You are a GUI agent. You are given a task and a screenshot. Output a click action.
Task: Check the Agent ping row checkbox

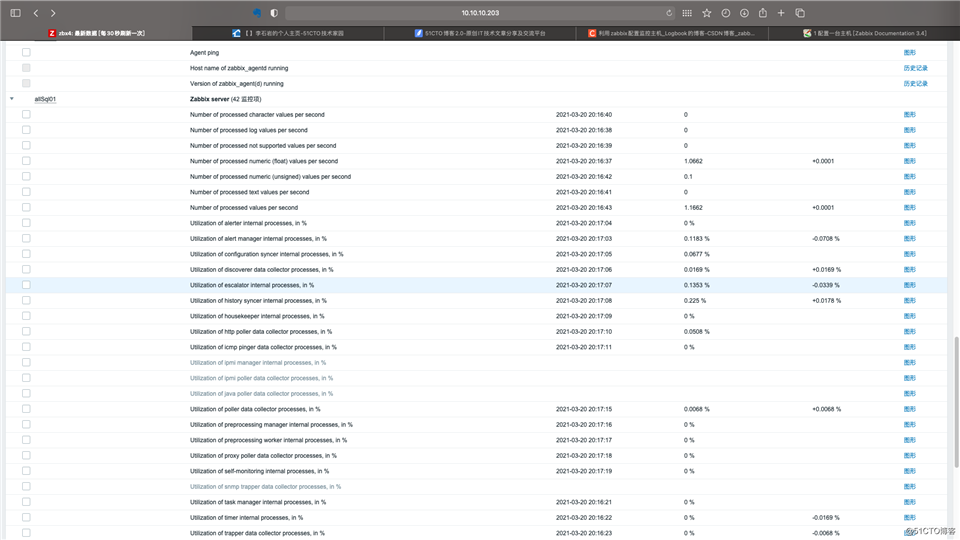point(26,52)
